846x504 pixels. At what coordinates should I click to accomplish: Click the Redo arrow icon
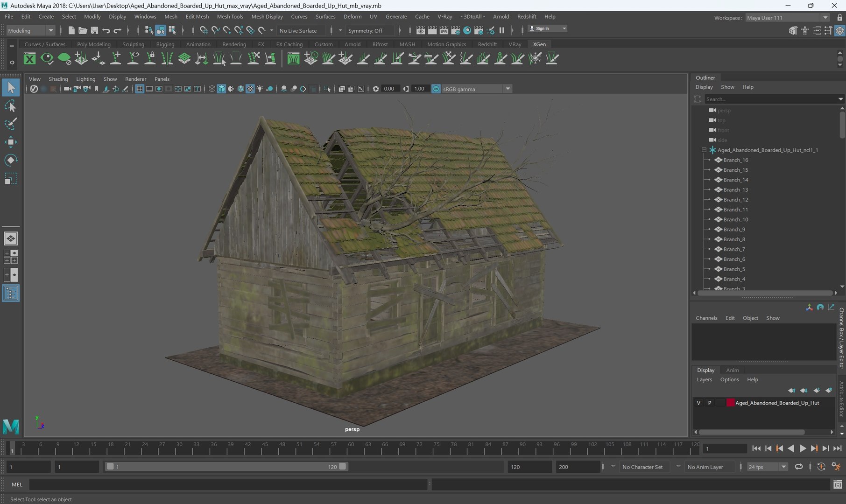(118, 30)
